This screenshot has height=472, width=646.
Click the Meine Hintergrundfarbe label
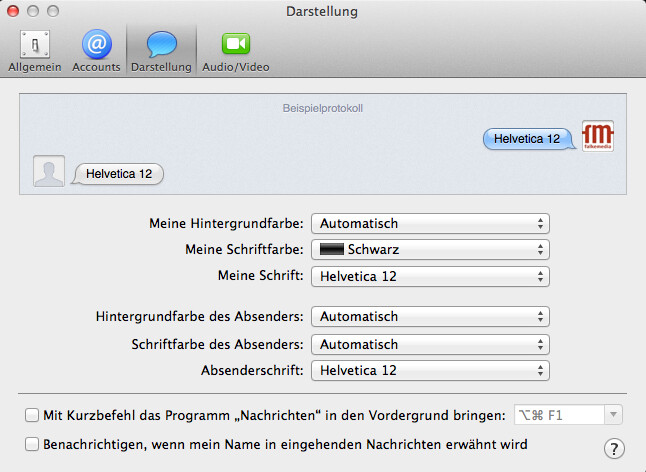click(x=226, y=224)
